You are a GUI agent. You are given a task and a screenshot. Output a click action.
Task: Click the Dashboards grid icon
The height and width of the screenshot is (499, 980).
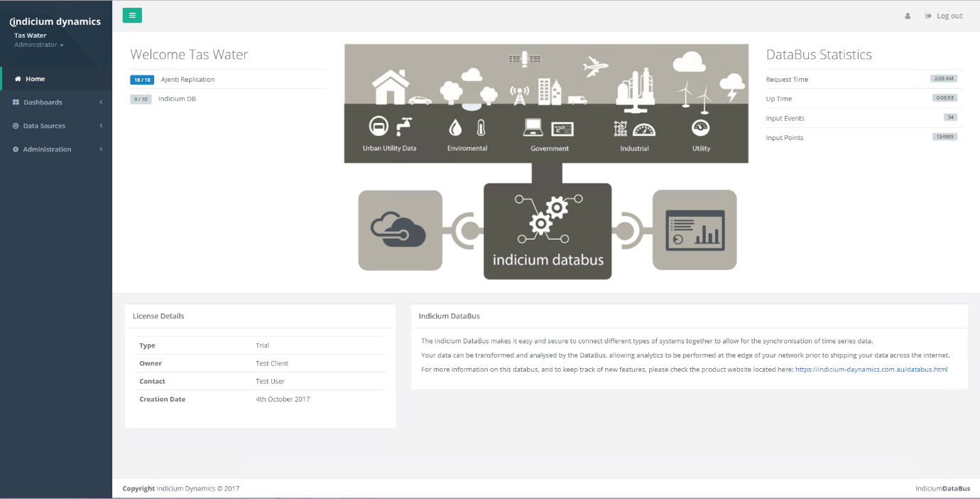point(16,102)
